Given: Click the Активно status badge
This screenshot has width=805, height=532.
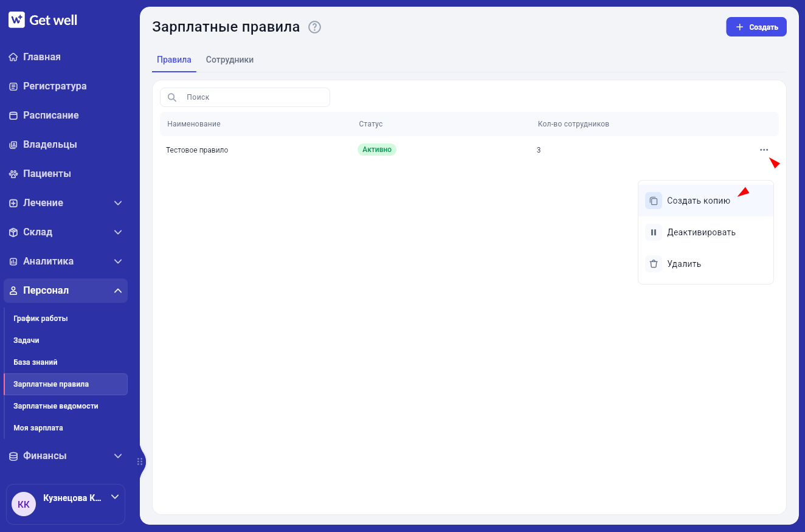Looking at the screenshot, I should click(377, 150).
